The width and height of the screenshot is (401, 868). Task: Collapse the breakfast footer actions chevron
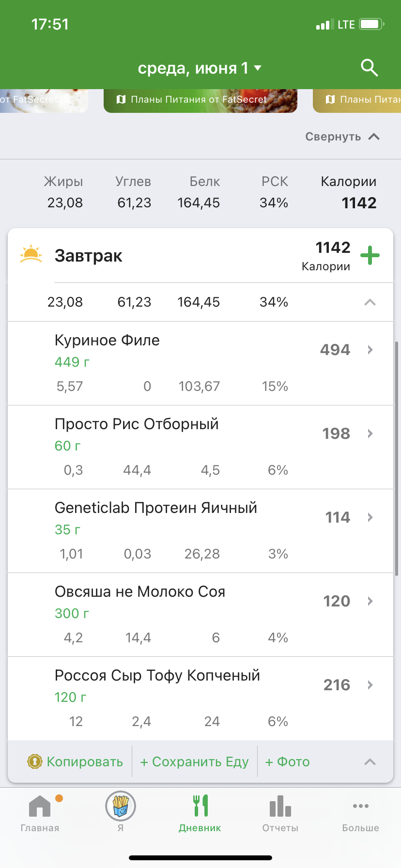point(370,762)
